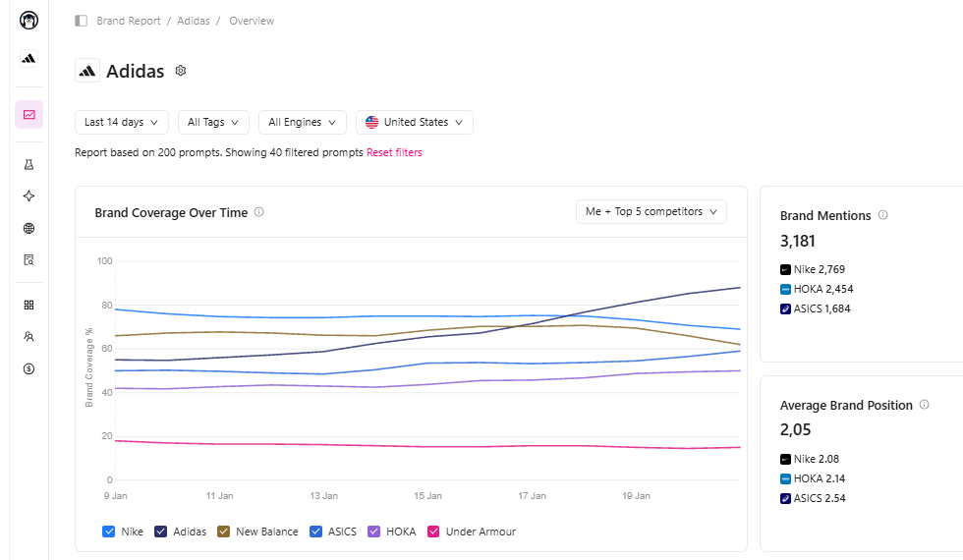The width and height of the screenshot is (963, 560).
Task: Open the lab flask sidebar icon
Action: pyautogui.click(x=28, y=165)
